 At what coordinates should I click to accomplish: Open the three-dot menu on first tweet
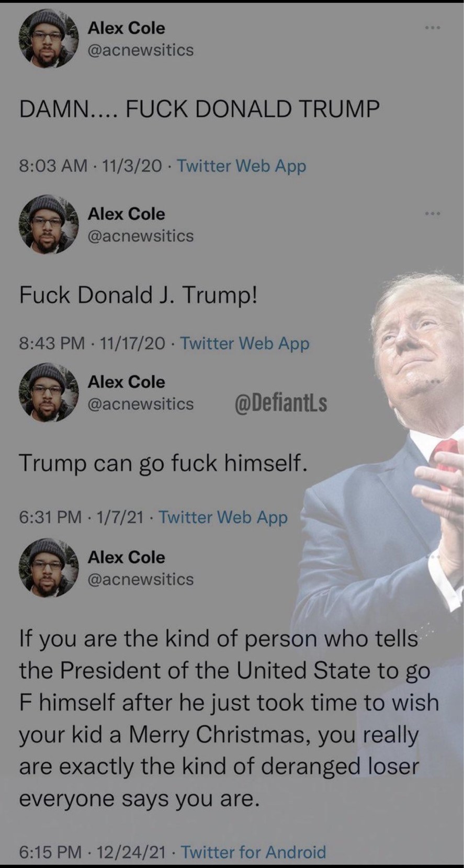pyautogui.click(x=433, y=27)
